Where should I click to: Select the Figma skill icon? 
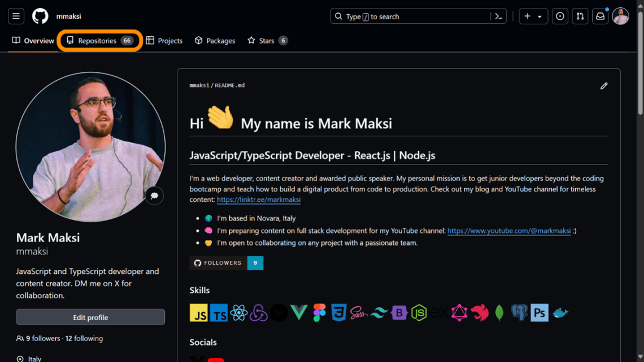pos(318,312)
